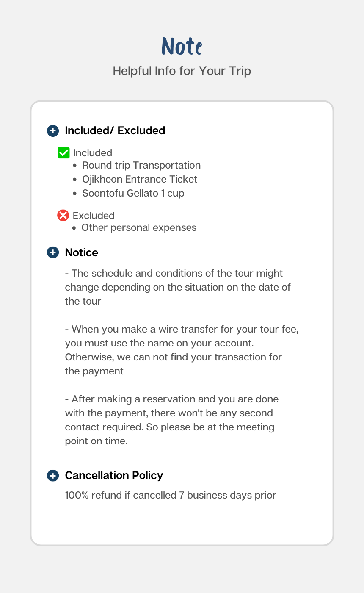
Task: Expand the Cancellation Policy heading
Action: point(114,475)
